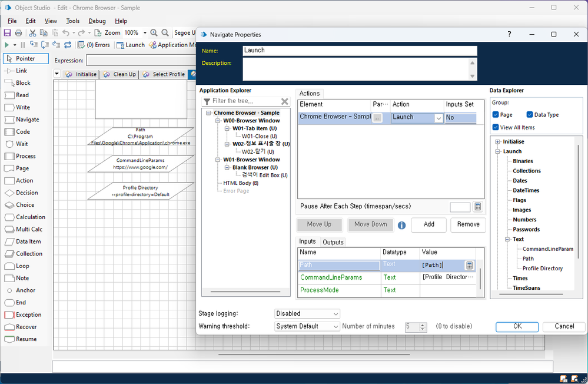Toggle the Data Type checkbox
The height and width of the screenshot is (384, 588).
[x=530, y=115]
